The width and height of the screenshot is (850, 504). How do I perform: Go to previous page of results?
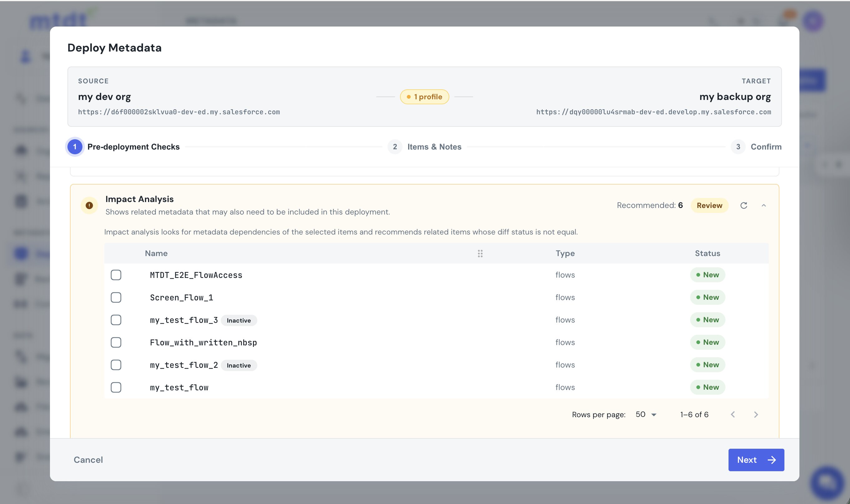pos(733,414)
